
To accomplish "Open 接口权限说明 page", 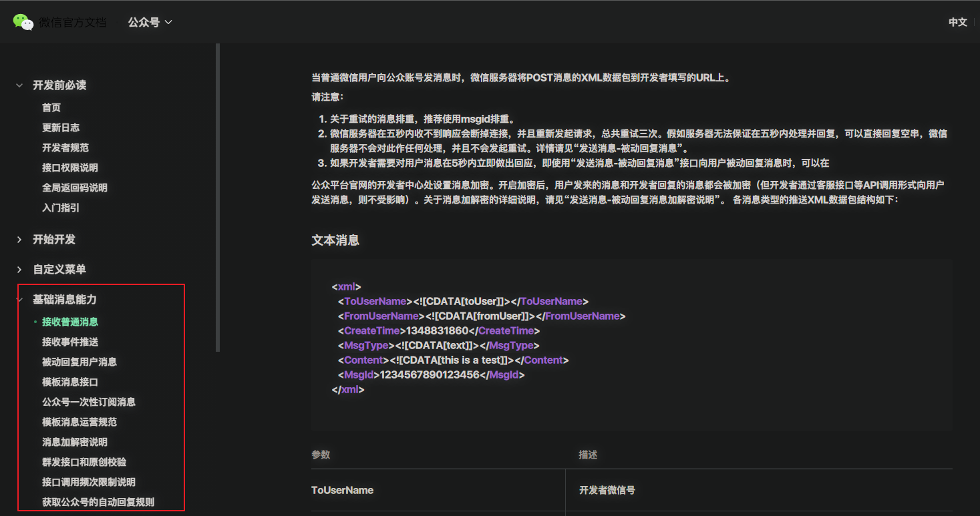I will click(70, 168).
